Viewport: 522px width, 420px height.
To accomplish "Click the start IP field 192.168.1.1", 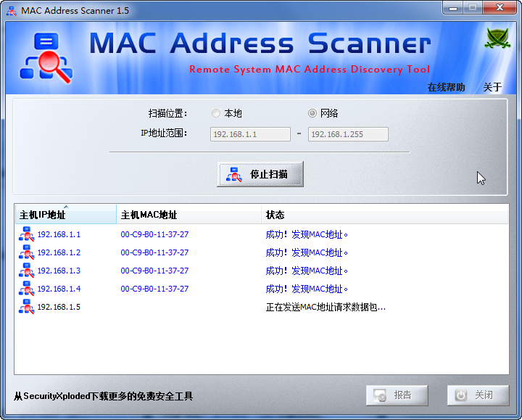I will 250,134.
